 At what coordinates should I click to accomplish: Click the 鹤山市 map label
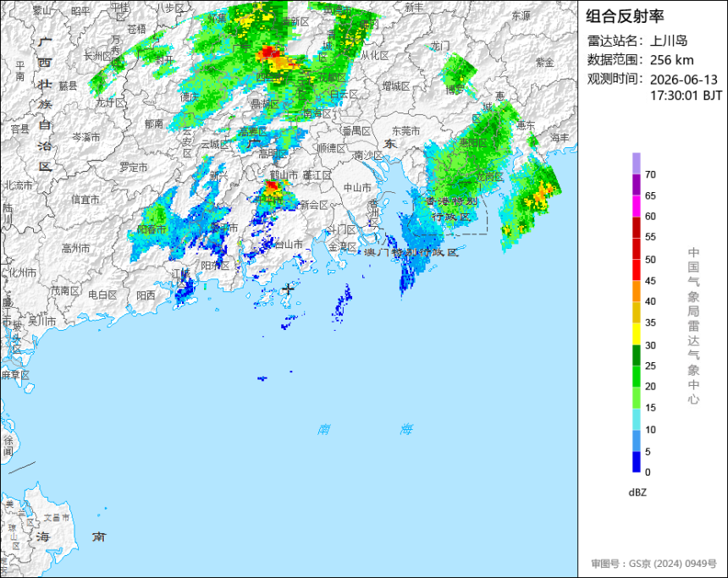[284, 175]
